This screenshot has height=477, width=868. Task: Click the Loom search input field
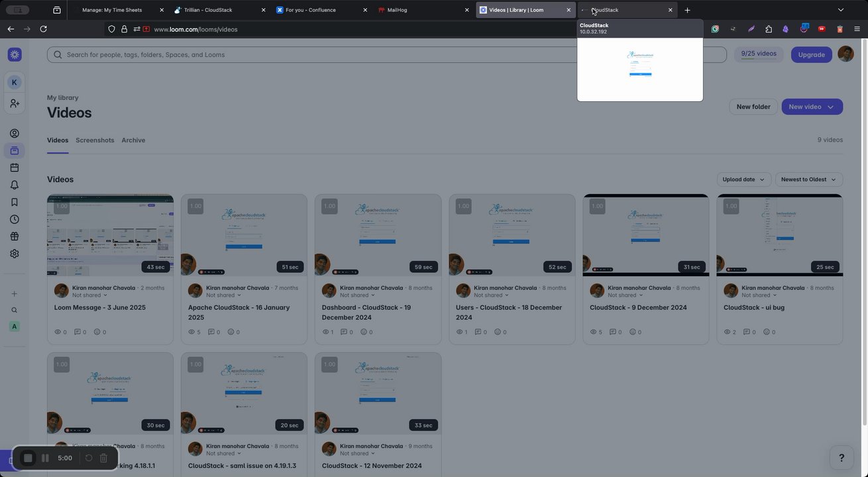(387, 54)
